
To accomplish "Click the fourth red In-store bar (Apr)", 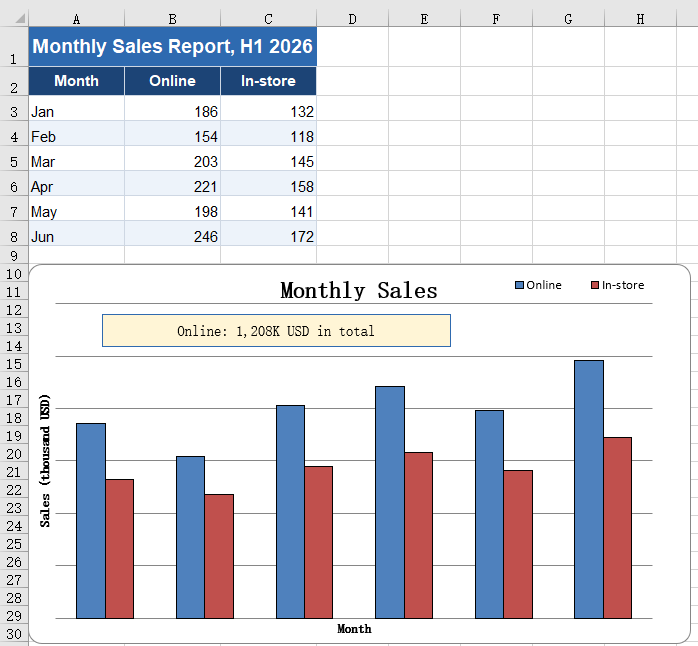I will 418,536.
